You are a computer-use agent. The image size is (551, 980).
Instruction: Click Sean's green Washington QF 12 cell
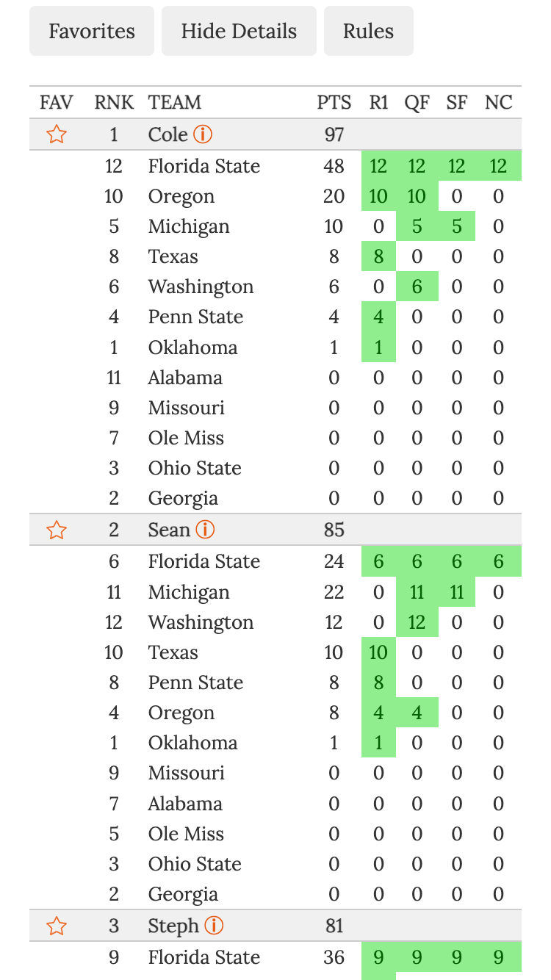point(417,622)
